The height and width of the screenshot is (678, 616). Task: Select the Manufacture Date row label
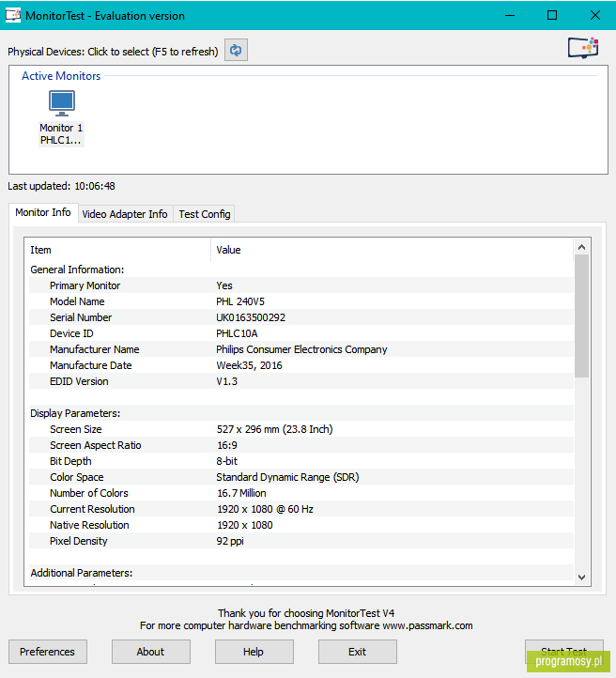point(90,365)
